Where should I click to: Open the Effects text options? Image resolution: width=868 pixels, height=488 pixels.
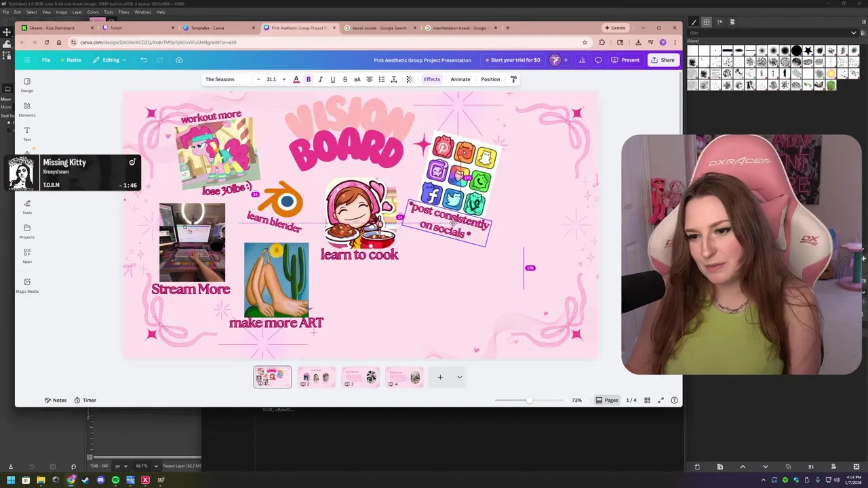pos(432,79)
